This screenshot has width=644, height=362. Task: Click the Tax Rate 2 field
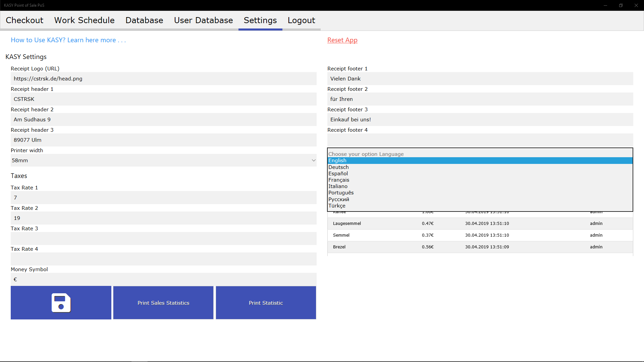(x=164, y=218)
